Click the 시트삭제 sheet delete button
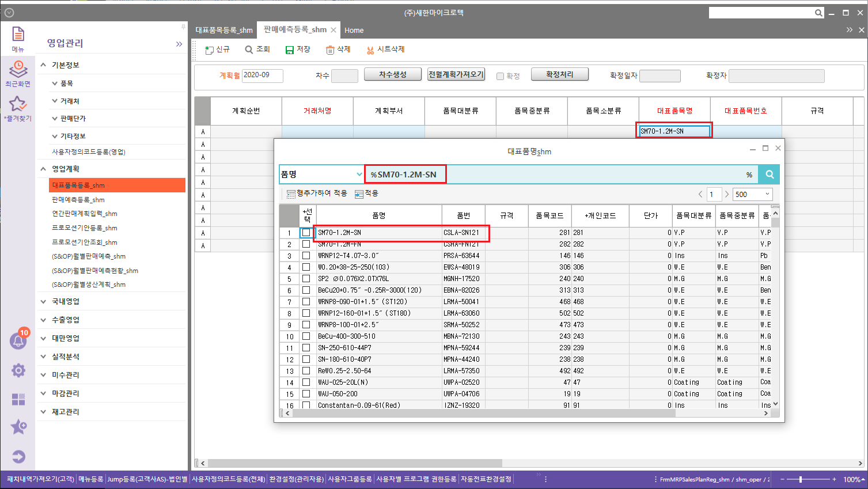This screenshot has height=489, width=868. 385,50
